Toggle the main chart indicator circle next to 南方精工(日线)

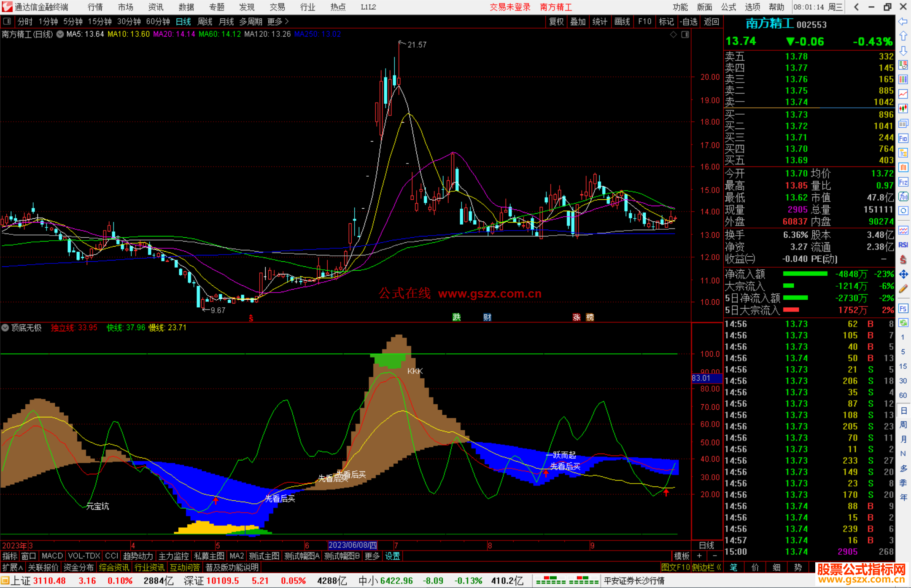click(x=60, y=34)
